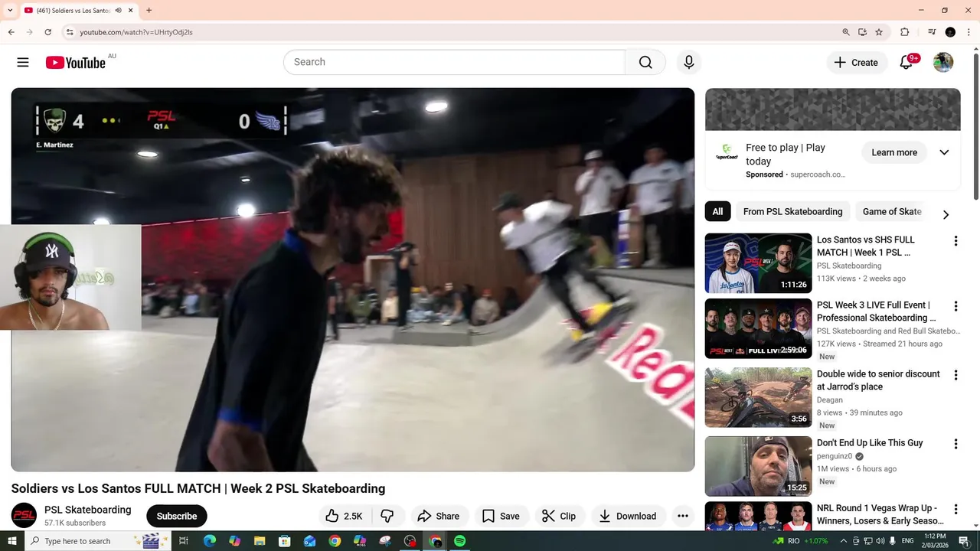Open the Create menu button
The height and width of the screenshot is (551, 980).
[x=857, y=63]
